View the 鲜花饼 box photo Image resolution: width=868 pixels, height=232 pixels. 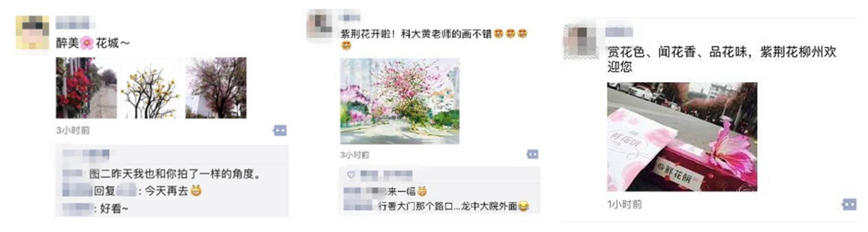click(x=682, y=137)
